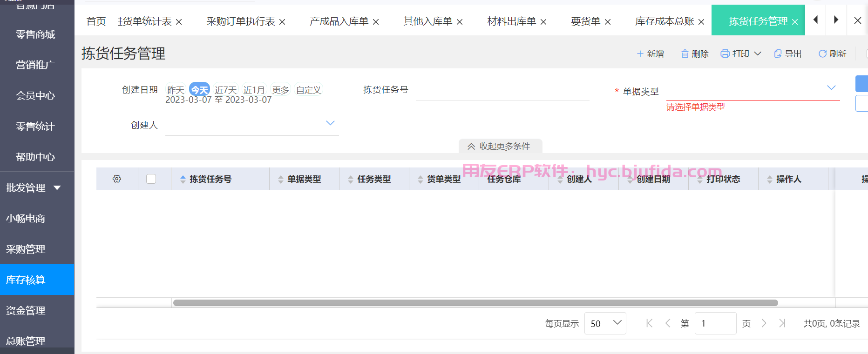Viewport: 868px width, 354px height.
Task: Switch to the 库存成本总账 tab
Action: point(665,21)
